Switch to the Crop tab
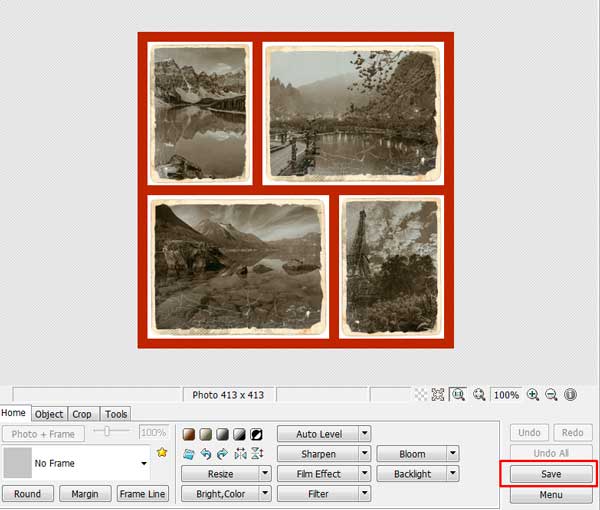The width and height of the screenshot is (600, 510). coord(82,414)
